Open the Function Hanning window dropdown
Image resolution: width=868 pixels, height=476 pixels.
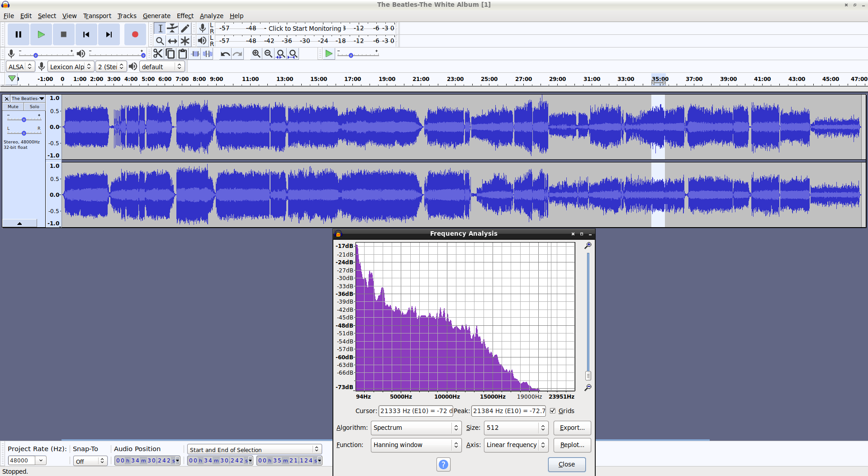coord(416,445)
